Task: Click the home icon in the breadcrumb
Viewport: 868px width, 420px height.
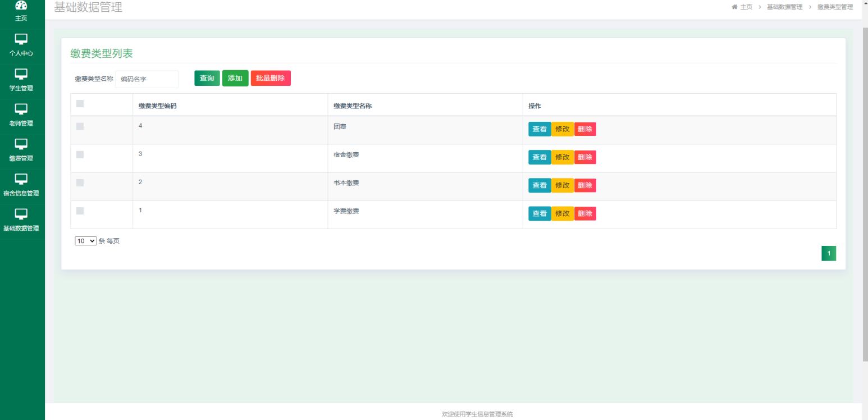Action: pyautogui.click(x=734, y=7)
